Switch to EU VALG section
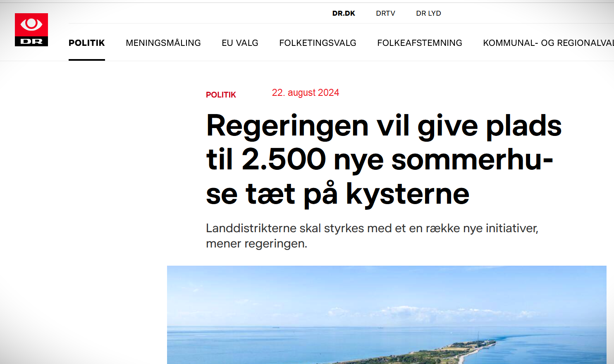 [240, 43]
